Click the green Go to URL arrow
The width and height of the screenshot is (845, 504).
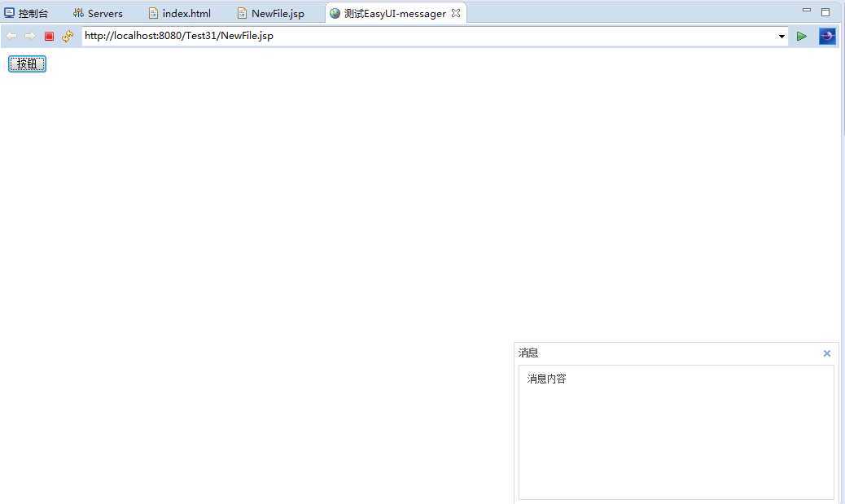(x=802, y=36)
